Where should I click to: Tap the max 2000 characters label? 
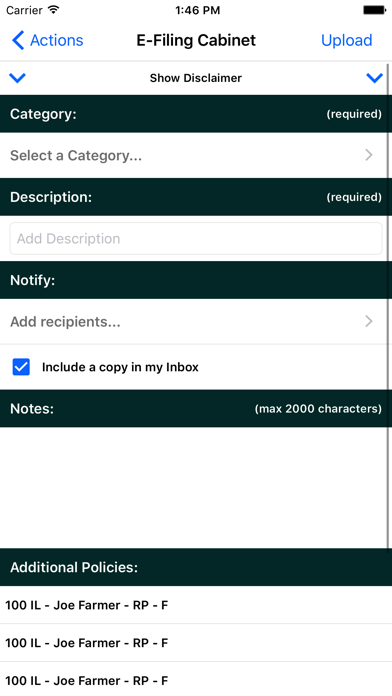(x=318, y=409)
